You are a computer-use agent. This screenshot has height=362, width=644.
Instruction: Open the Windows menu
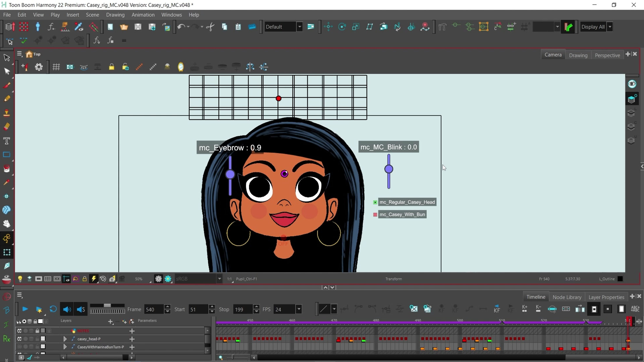[172, 15]
